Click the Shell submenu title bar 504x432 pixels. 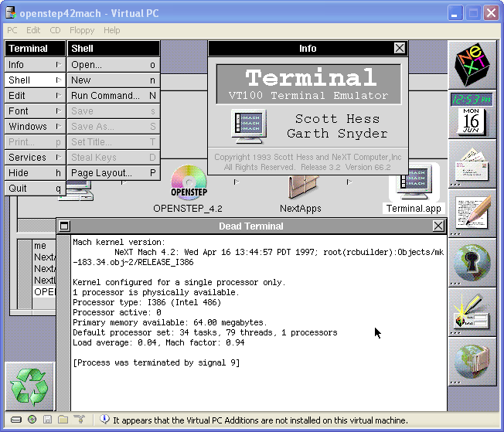pyautogui.click(x=114, y=48)
